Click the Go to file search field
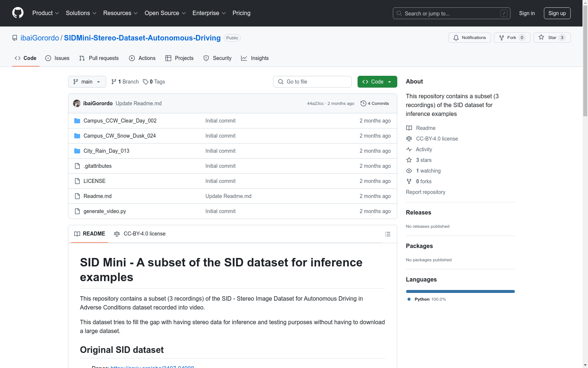The width and height of the screenshot is (588, 368). point(312,82)
